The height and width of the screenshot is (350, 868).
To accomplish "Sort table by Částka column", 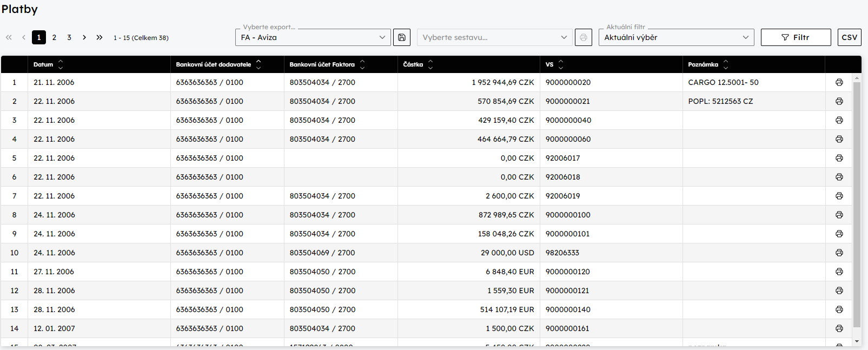I will pos(430,64).
